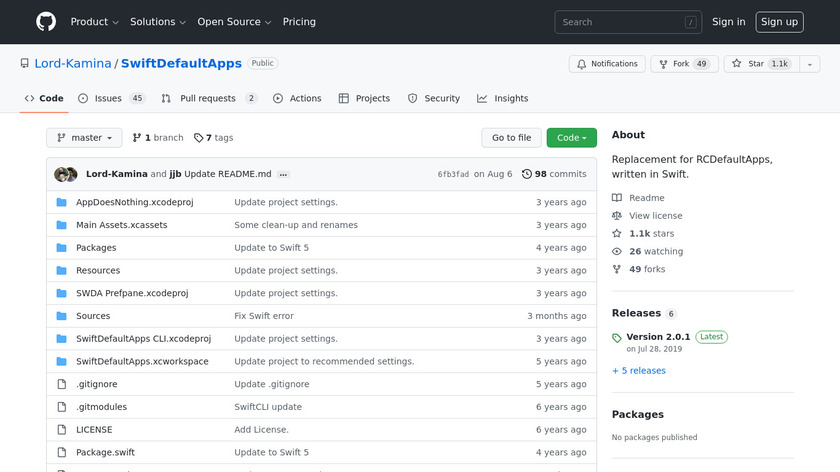Expand the green Code dropdown
The width and height of the screenshot is (840, 472).
[x=571, y=138]
